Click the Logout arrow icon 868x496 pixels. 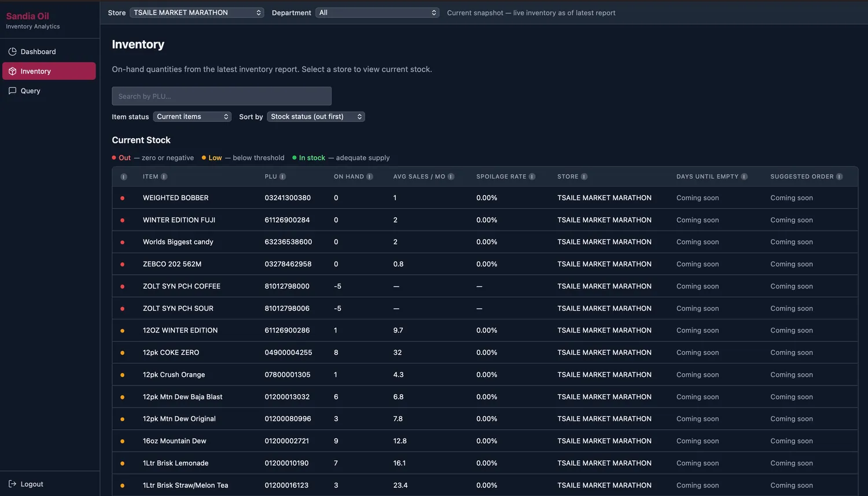(x=12, y=484)
